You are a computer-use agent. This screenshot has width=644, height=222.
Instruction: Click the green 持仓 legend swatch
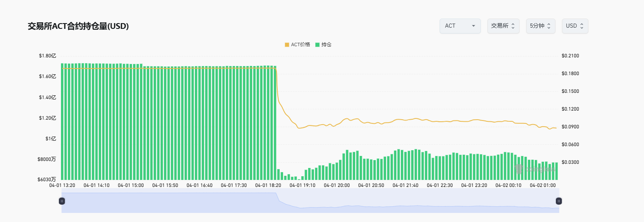click(x=317, y=45)
